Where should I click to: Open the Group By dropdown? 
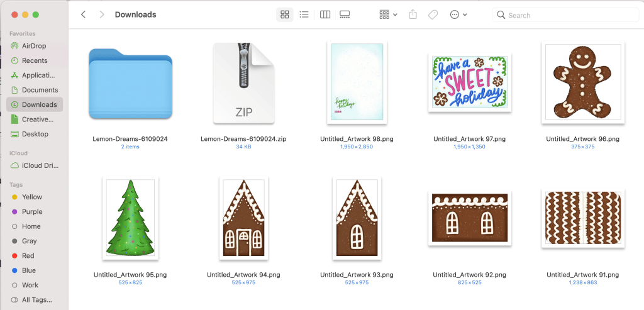(388, 15)
